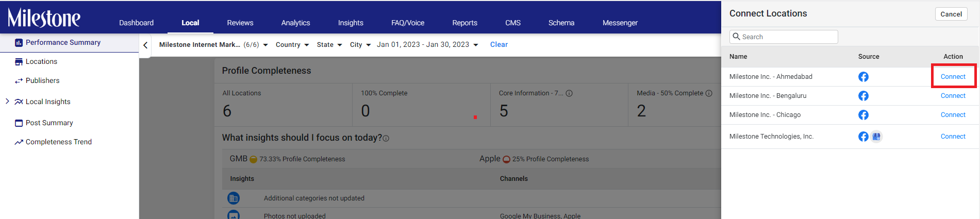Click the Milestone logo
The height and width of the screenshot is (219, 980).
click(44, 18)
